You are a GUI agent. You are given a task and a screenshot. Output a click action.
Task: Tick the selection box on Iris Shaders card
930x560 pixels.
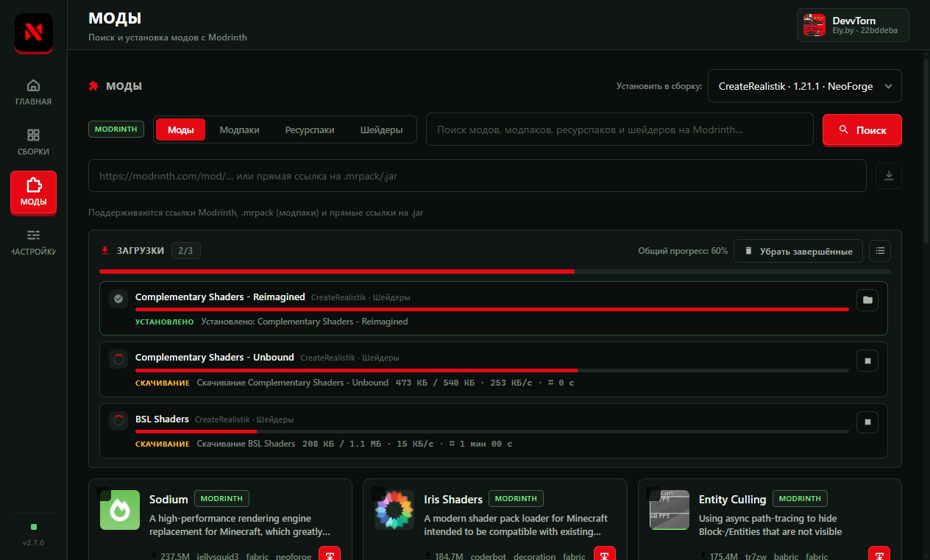point(379,494)
